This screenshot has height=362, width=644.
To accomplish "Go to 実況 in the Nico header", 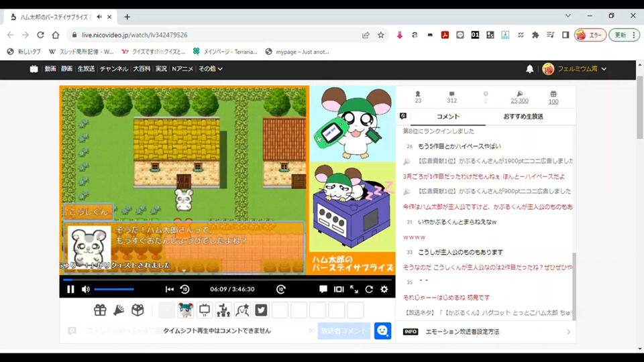I will (x=161, y=69).
